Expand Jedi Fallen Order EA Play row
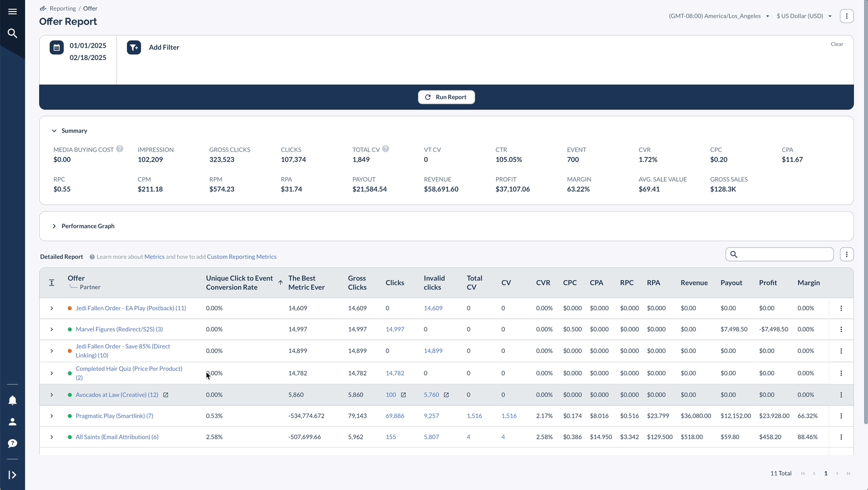Screen dimensions: 868x490 pos(52,308)
